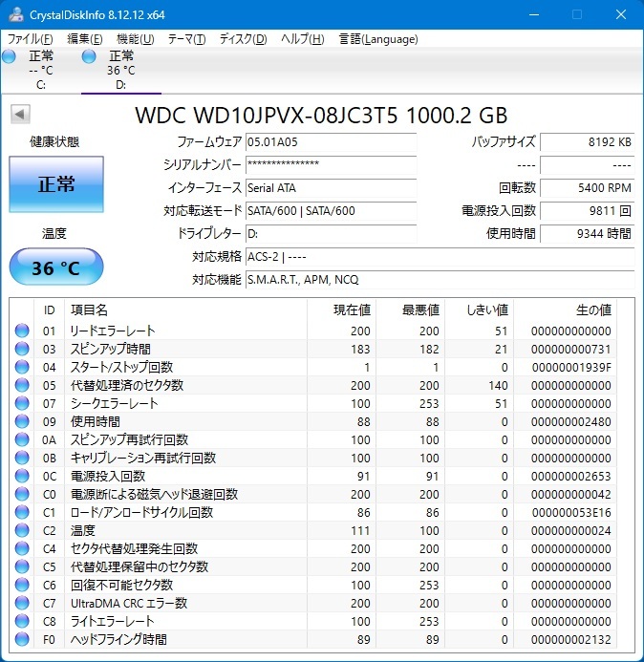Select the C: drive tab
Screen dimensions: 644x662
pos(40,70)
